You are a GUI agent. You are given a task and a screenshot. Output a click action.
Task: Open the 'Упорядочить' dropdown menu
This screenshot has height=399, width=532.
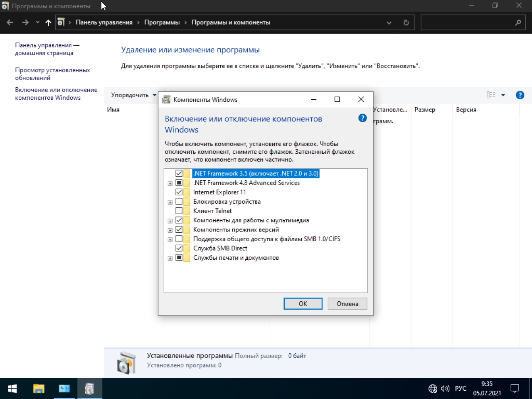133,95
